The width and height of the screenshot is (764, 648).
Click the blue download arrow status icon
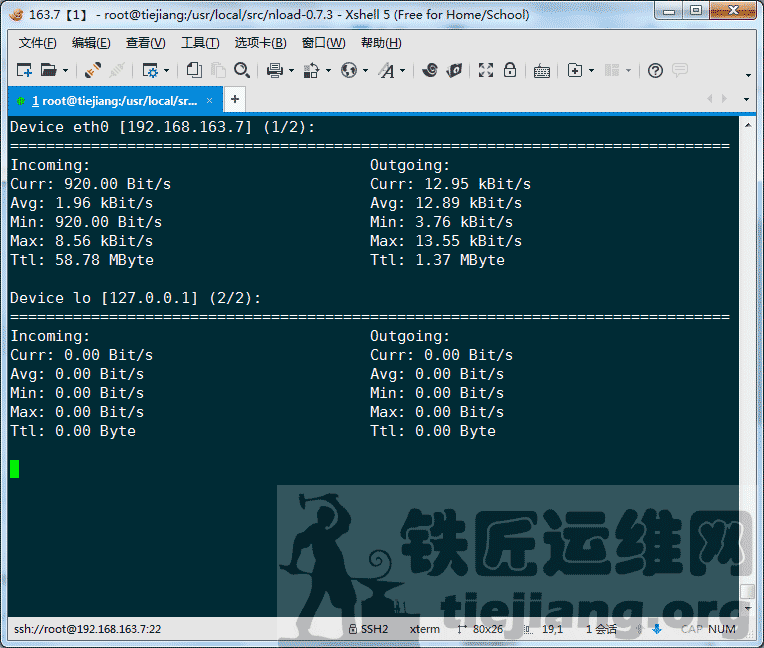pos(656,629)
